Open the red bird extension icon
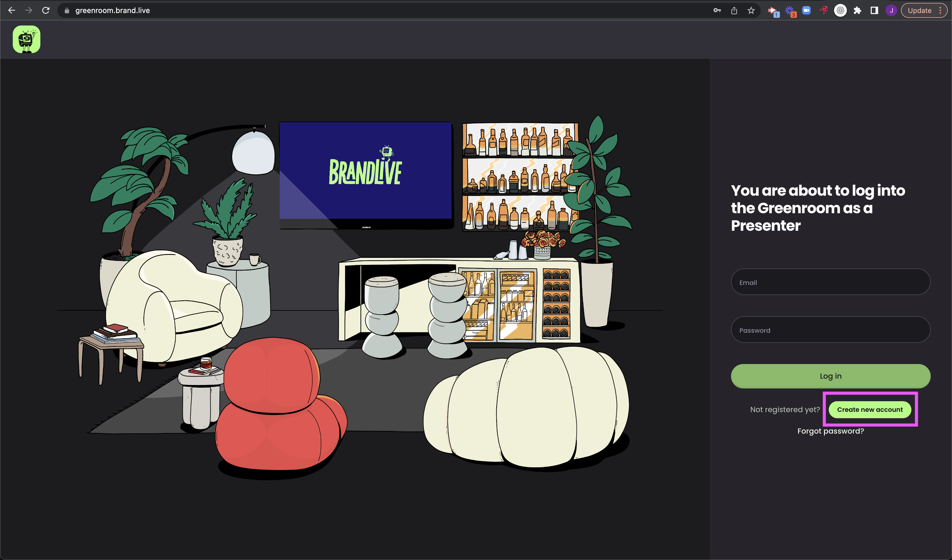 coord(823,10)
